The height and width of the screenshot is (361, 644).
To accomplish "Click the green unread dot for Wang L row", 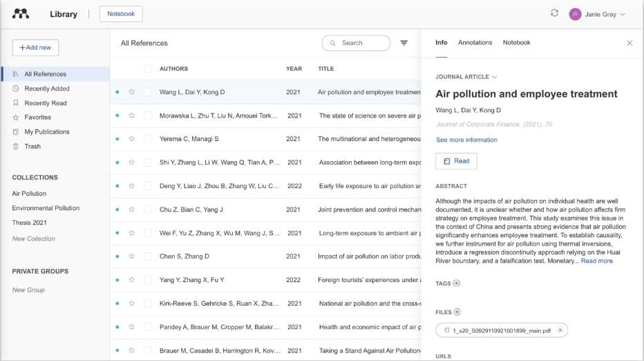I will [x=117, y=92].
